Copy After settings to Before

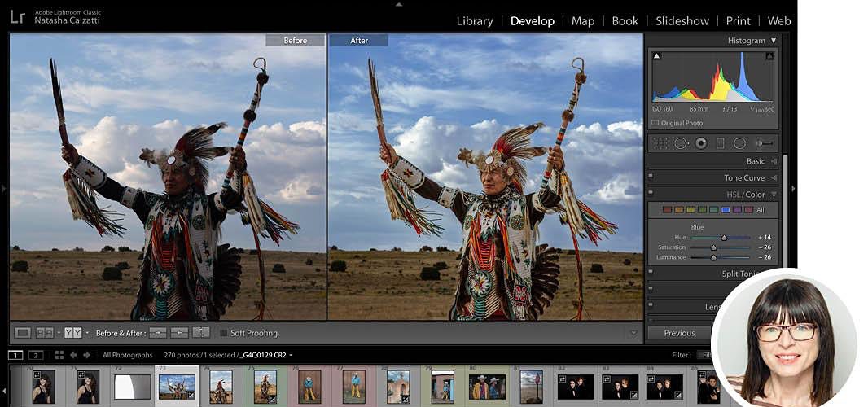[x=179, y=333]
